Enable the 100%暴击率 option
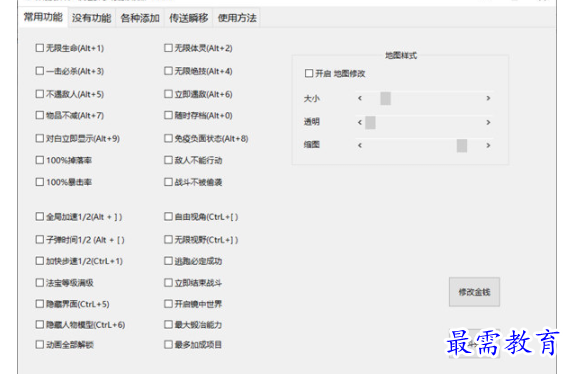Image resolution: width=568 pixels, height=374 pixels. tap(40, 182)
